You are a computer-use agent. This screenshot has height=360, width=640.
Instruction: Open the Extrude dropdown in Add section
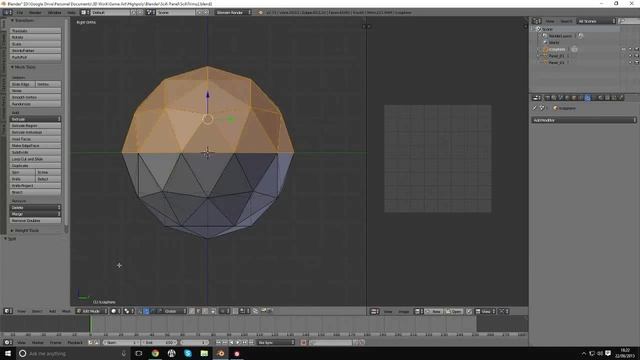pyautogui.click(x=36, y=119)
